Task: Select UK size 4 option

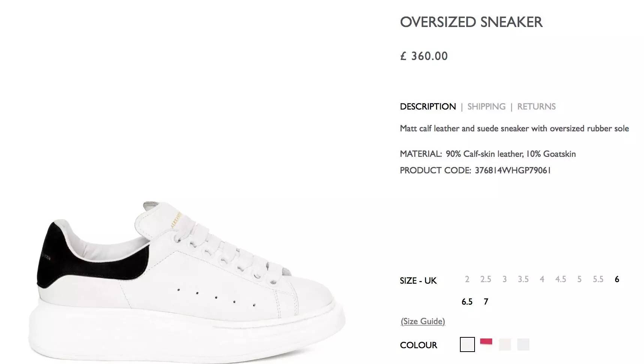Action: click(x=542, y=279)
